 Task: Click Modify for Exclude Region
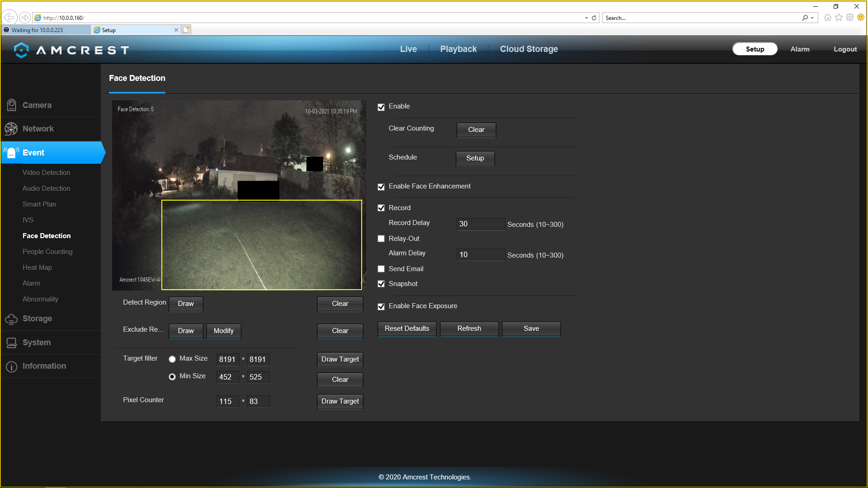tap(224, 331)
